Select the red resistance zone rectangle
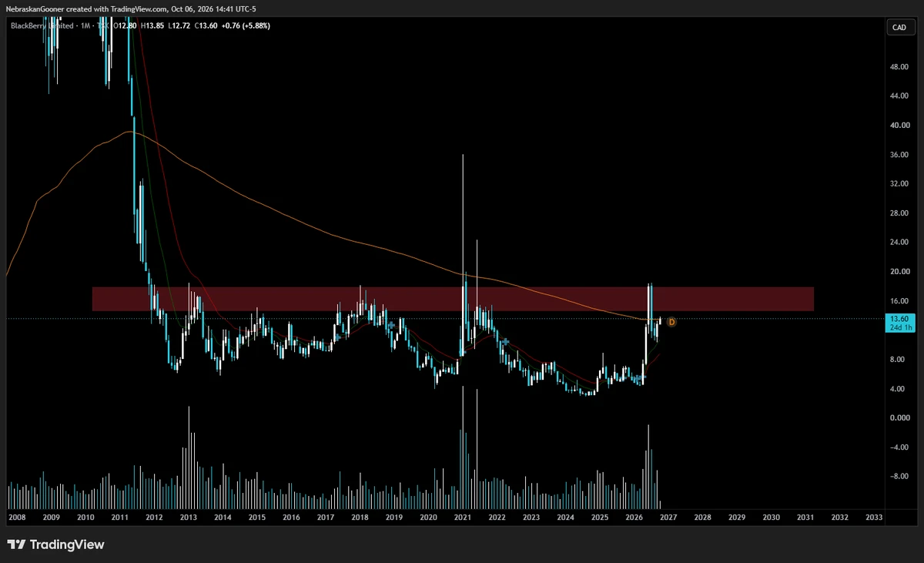The image size is (924, 563). (453, 299)
